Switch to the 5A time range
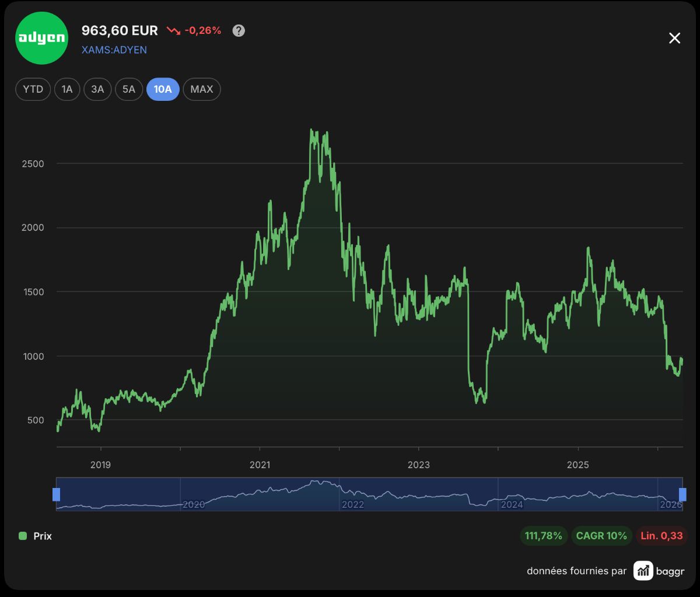The height and width of the screenshot is (597, 700). [129, 89]
